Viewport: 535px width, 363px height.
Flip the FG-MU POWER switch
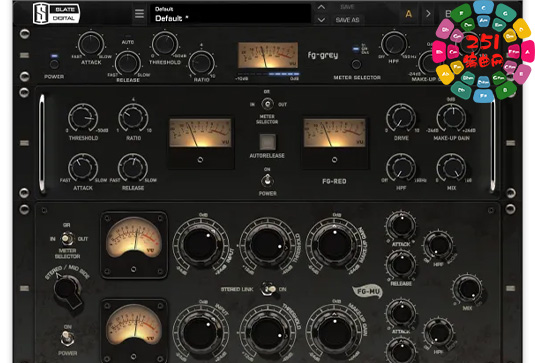pos(67,338)
